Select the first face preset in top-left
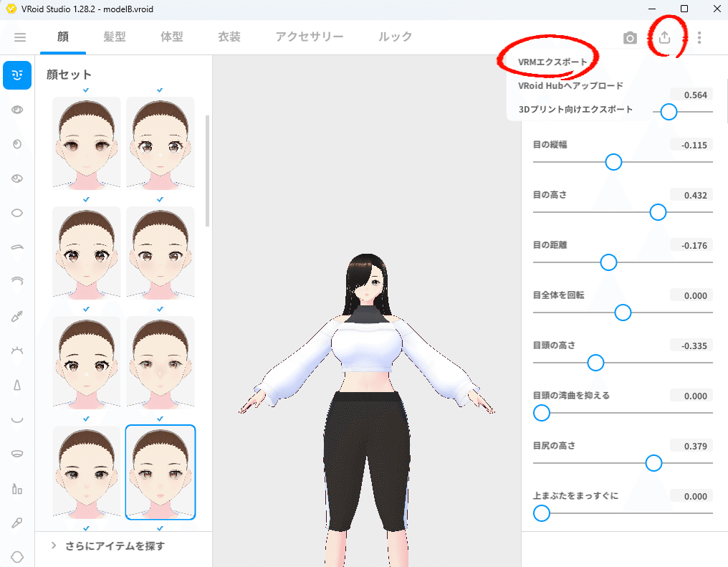Image resolution: width=728 pixels, height=567 pixels. [87, 143]
